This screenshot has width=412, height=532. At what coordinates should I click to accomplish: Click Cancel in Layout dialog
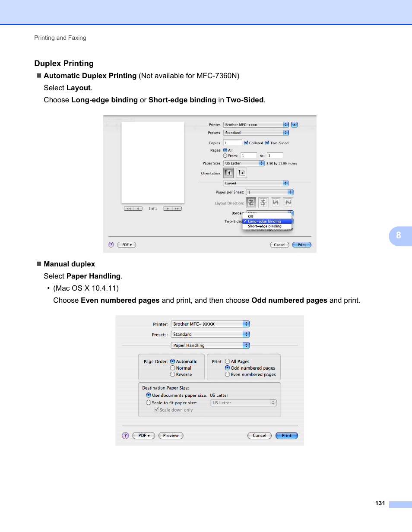coord(280,245)
